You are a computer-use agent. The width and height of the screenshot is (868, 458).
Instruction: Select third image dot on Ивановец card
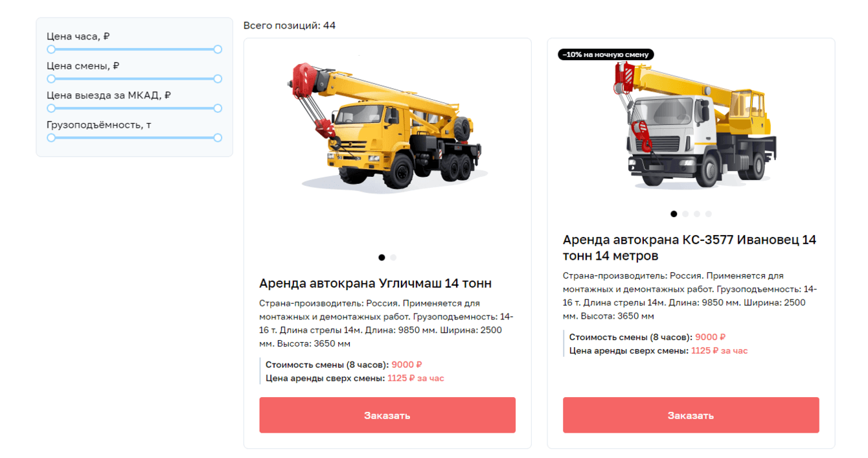pyautogui.click(x=697, y=214)
